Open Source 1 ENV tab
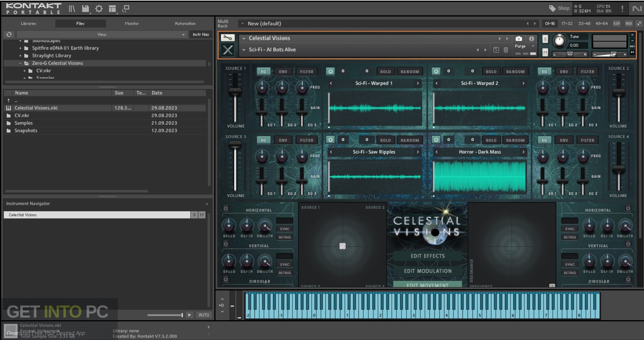 point(283,71)
